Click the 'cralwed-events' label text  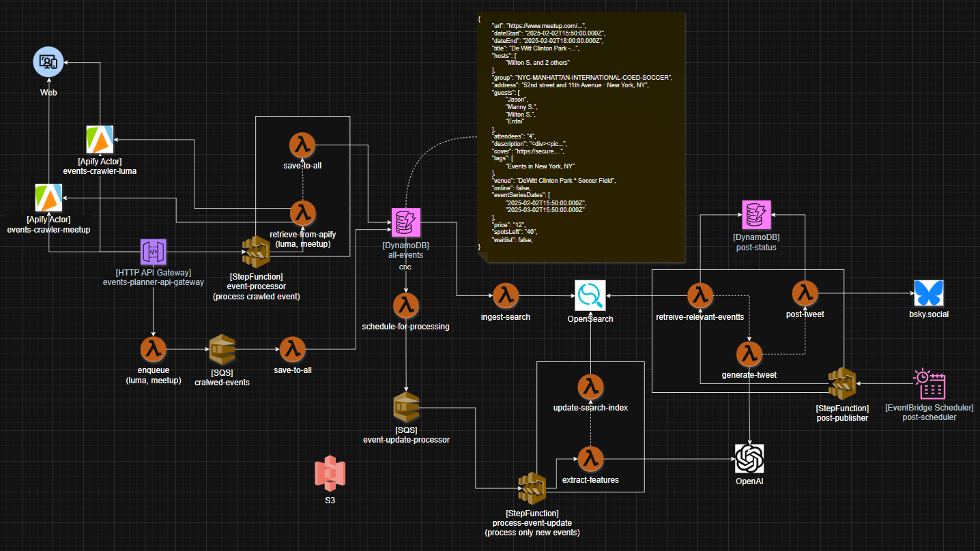(x=221, y=383)
